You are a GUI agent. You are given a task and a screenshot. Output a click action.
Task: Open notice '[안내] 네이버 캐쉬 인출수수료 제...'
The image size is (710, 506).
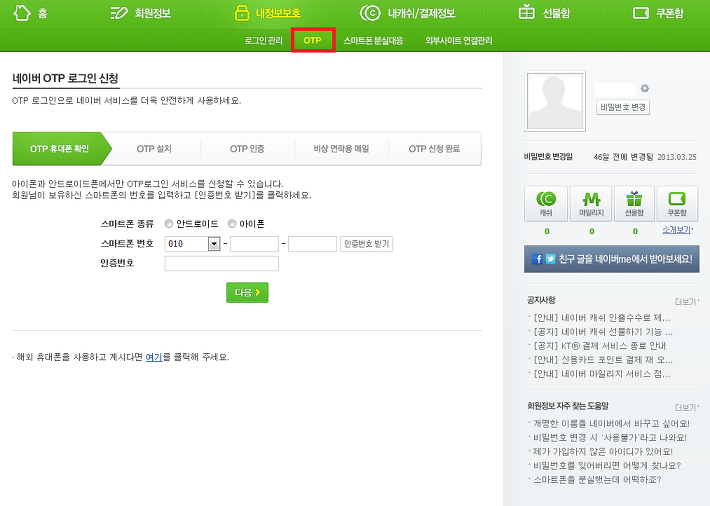point(602,318)
